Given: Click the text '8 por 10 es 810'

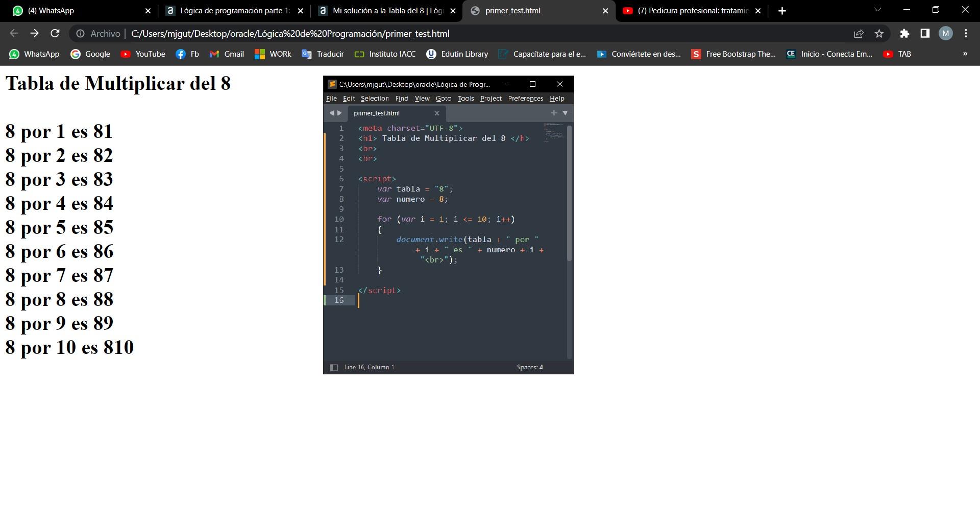Looking at the screenshot, I should [x=69, y=347].
